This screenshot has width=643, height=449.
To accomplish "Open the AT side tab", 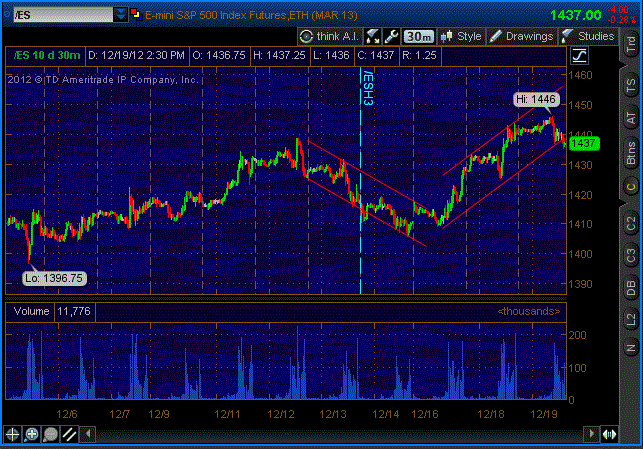I will click(630, 118).
